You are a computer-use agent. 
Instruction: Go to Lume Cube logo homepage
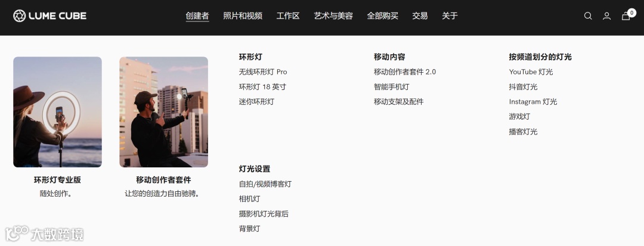(x=49, y=16)
